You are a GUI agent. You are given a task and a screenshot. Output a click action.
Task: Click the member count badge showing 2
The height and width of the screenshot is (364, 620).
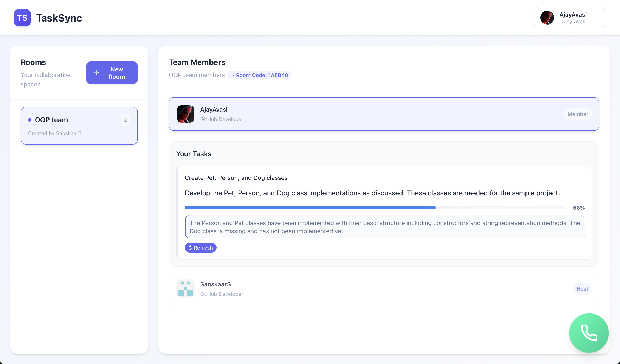click(125, 120)
